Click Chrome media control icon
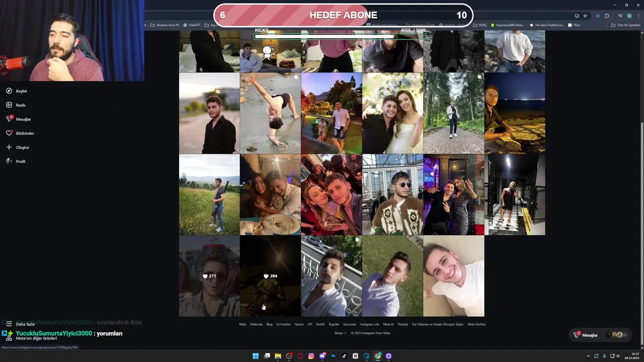Viewport: 644px width, 362px height. (620, 16)
